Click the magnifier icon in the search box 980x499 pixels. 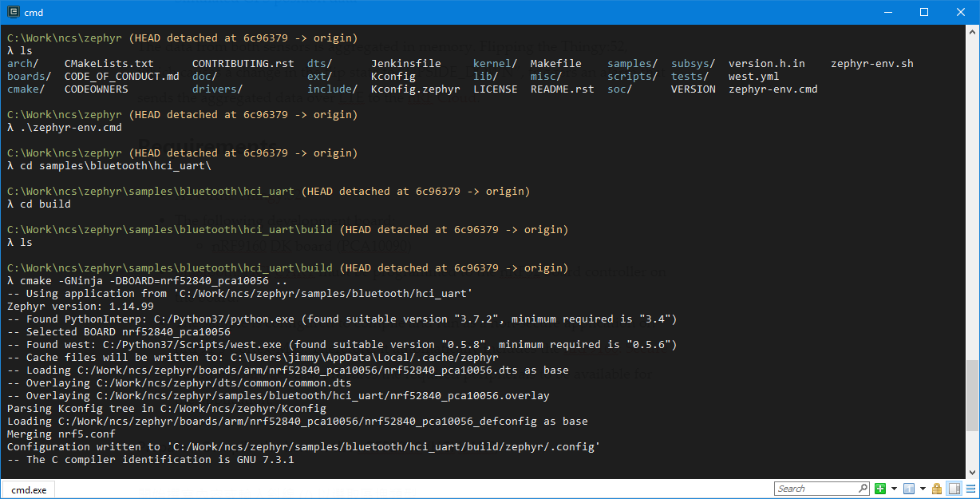pyautogui.click(x=863, y=489)
